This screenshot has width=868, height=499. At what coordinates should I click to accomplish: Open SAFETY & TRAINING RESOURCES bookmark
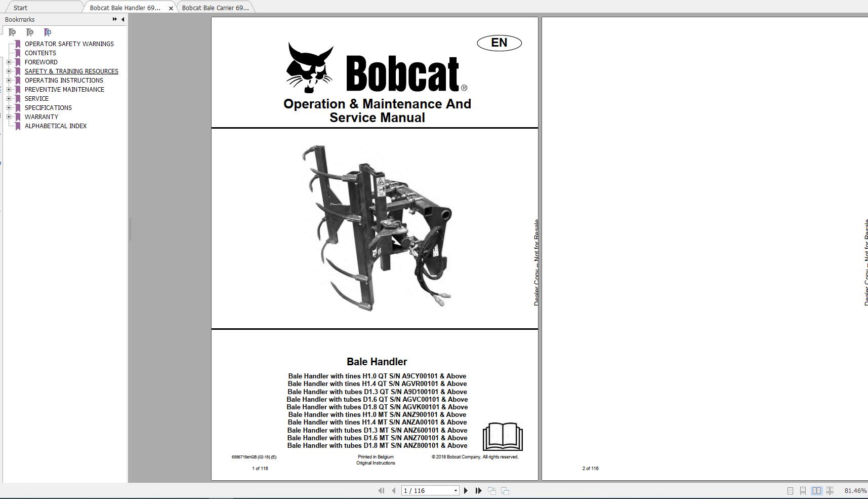(x=71, y=71)
